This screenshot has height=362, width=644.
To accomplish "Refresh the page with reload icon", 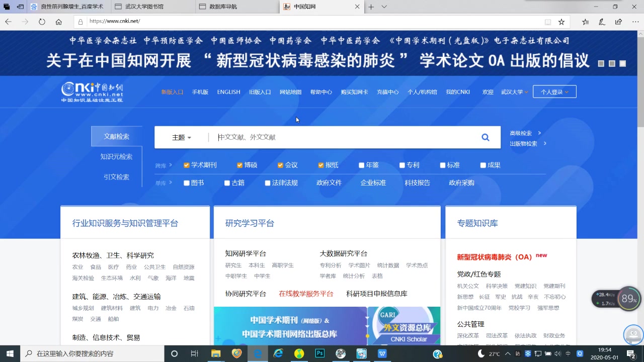I will point(42,22).
